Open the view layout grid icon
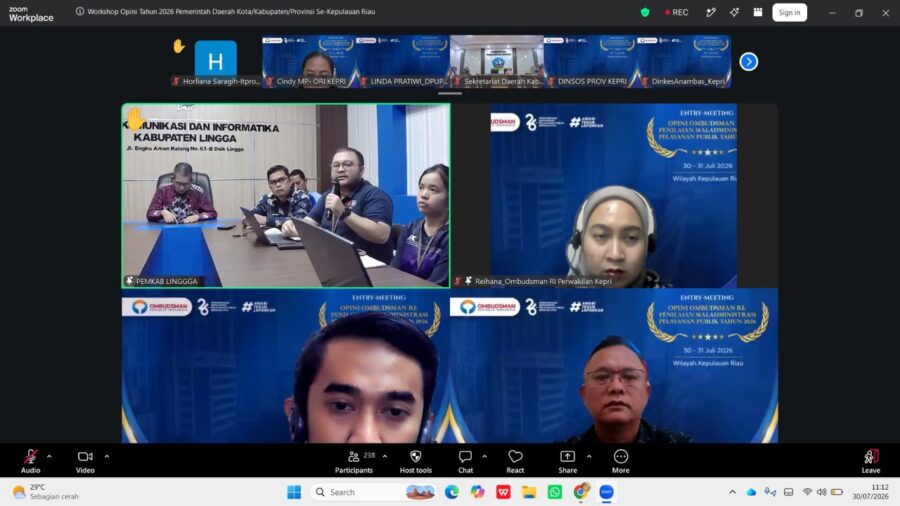The image size is (900, 506). pos(758,12)
